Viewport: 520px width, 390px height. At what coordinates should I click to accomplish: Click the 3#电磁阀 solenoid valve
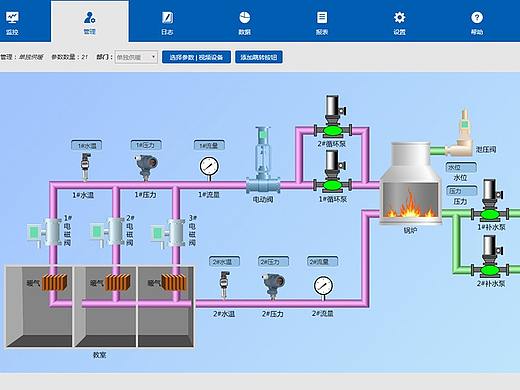click(168, 233)
